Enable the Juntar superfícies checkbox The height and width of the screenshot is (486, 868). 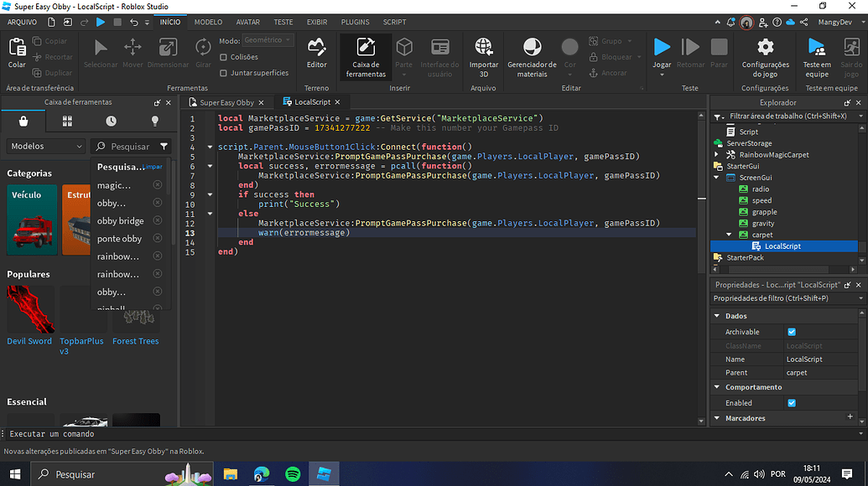[223, 73]
